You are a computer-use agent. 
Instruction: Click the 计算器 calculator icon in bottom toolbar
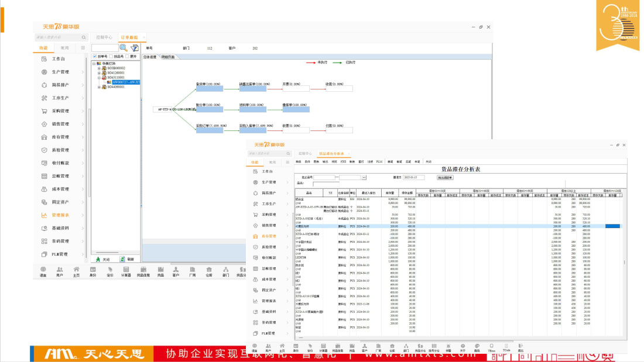(x=125, y=271)
